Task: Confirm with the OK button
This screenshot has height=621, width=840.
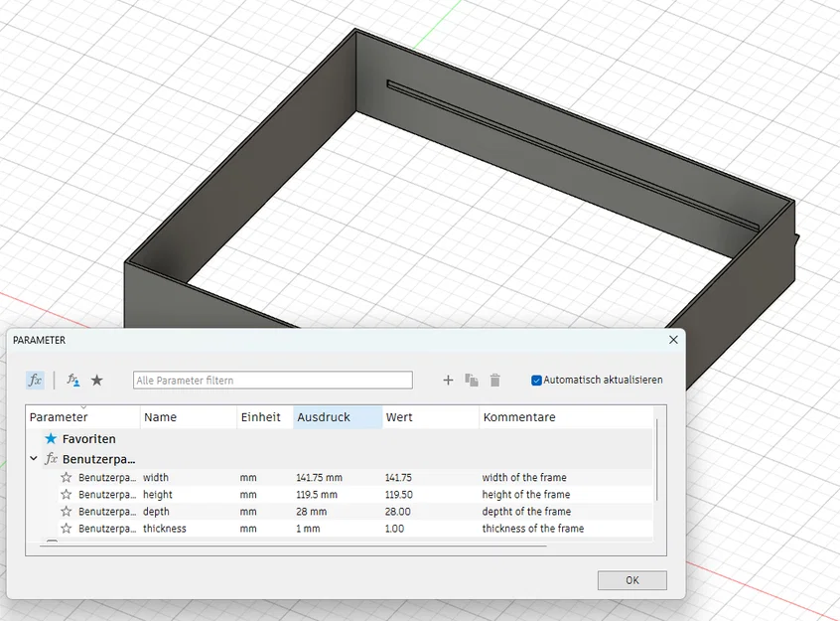Action: tap(632, 580)
